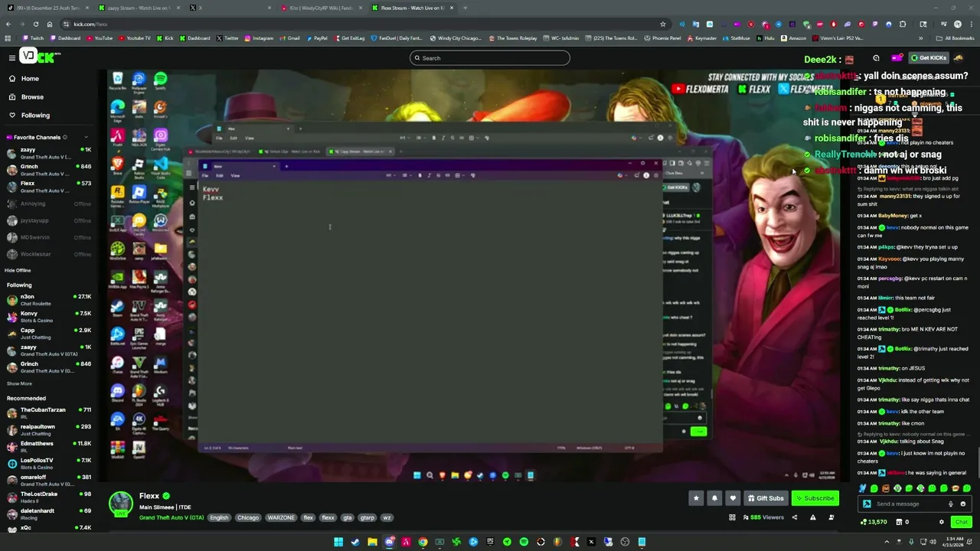This screenshot has width=980, height=551.
Task: Open the user profile avatar menu
Action: 959,58
